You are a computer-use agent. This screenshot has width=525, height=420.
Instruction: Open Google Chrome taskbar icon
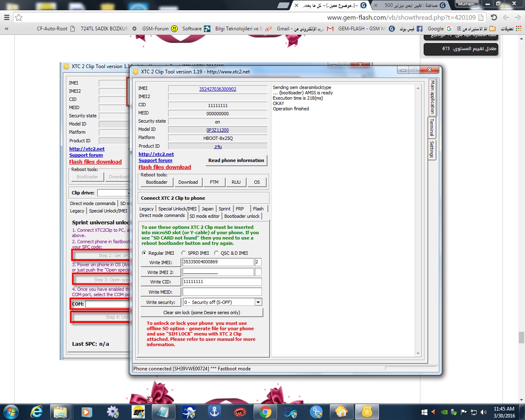(265, 411)
